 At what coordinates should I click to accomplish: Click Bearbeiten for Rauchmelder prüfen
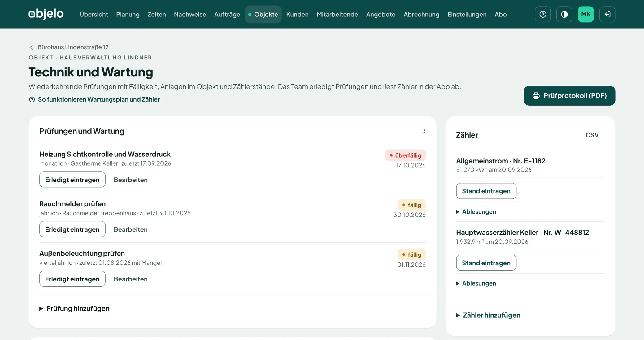point(131,229)
